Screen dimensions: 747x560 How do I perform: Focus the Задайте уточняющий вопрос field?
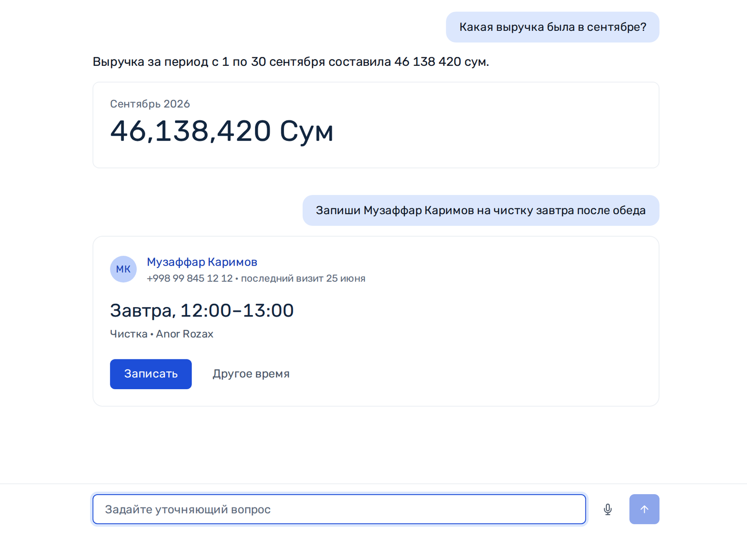(339, 509)
